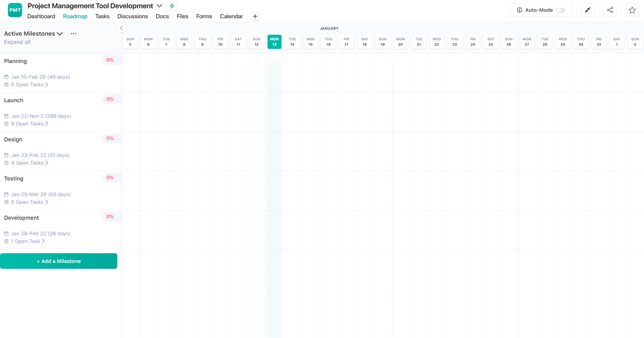Click the lightning bolt automation icon
Screen dimensions: 644x338
(172, 6)
